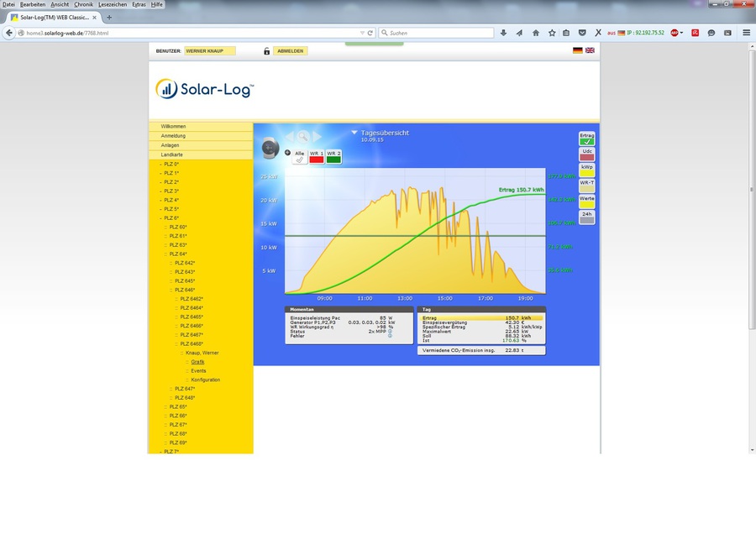This screenshot has width=756, height=550.
Task: Toggle the Alle inverters checkbox
Action: (299, 157)
